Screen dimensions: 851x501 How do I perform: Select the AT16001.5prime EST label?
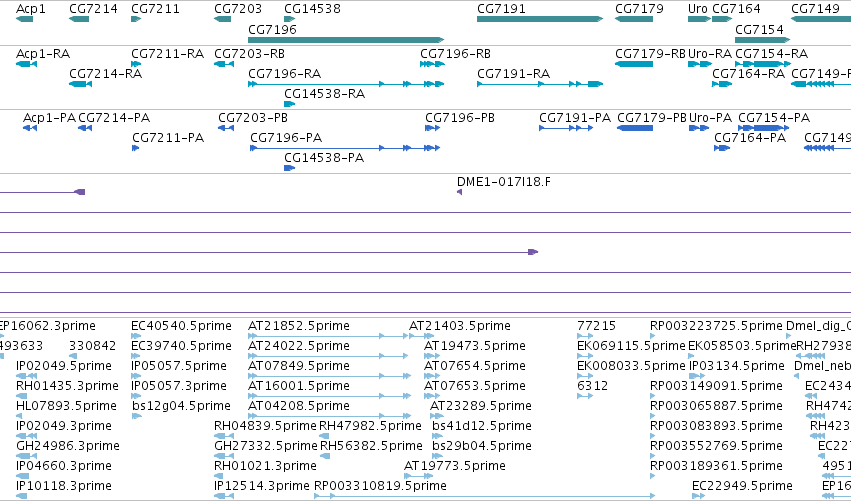[x=299, y=386]
